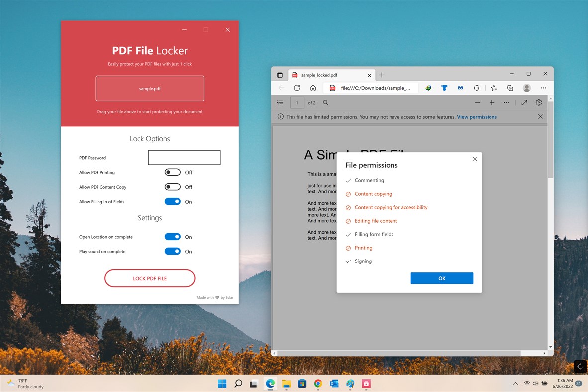Open more PDF toolbar options

506,102
